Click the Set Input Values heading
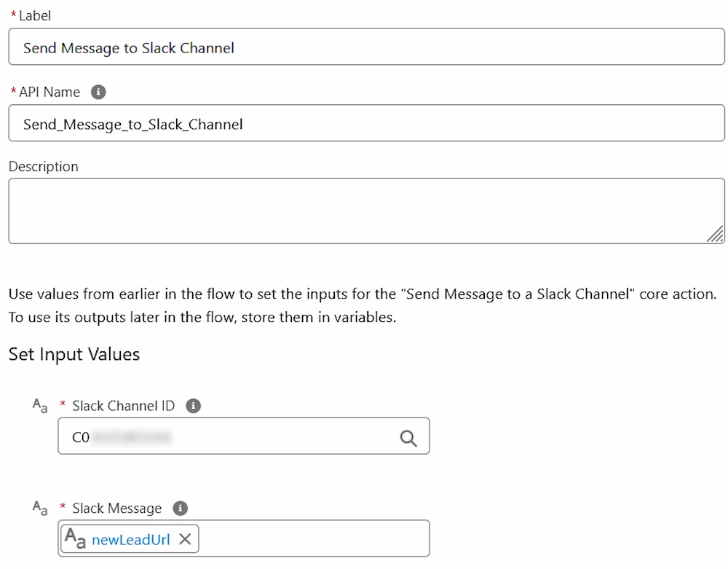728x569 pixels. 74,354
